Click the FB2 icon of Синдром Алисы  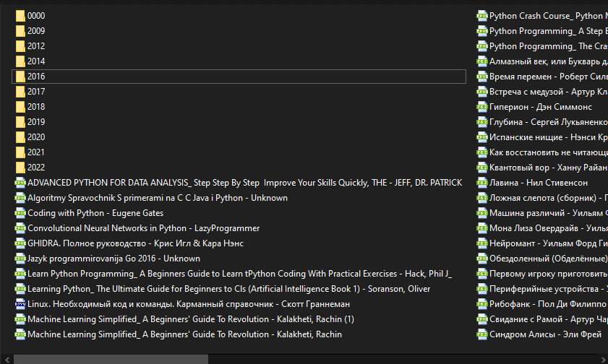tap(482, 334)
